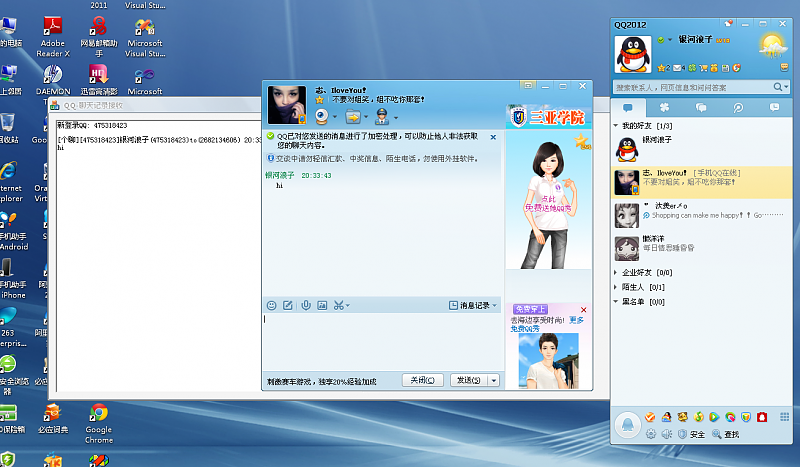Click the 更多 link in ad panel

[577, 320]
